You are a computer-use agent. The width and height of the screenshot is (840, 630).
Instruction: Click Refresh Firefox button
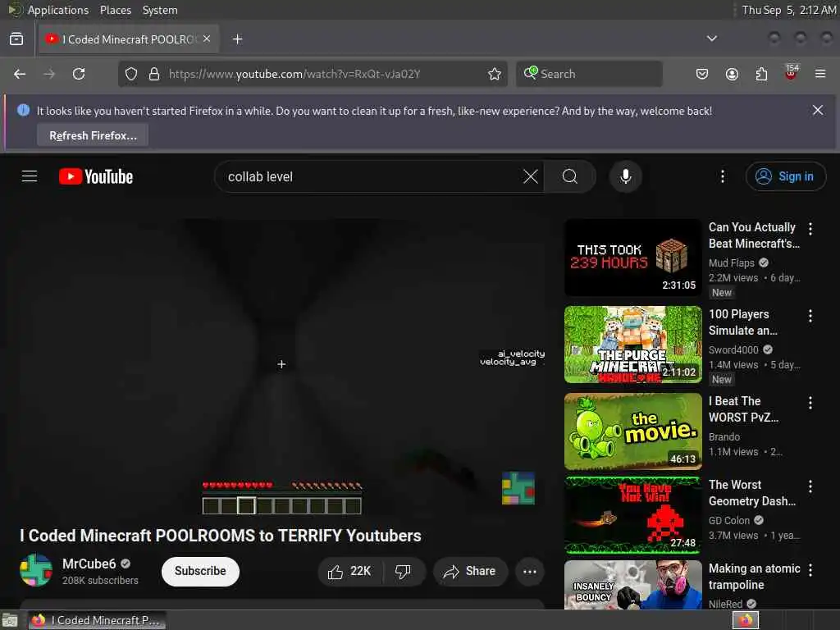tap(93, 135)
